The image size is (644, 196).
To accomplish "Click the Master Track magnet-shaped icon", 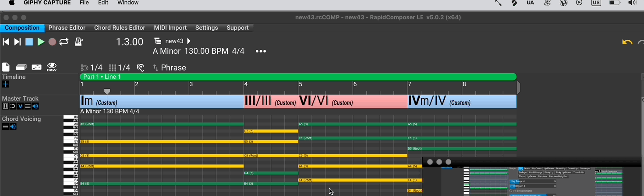I will click(13, 106).
